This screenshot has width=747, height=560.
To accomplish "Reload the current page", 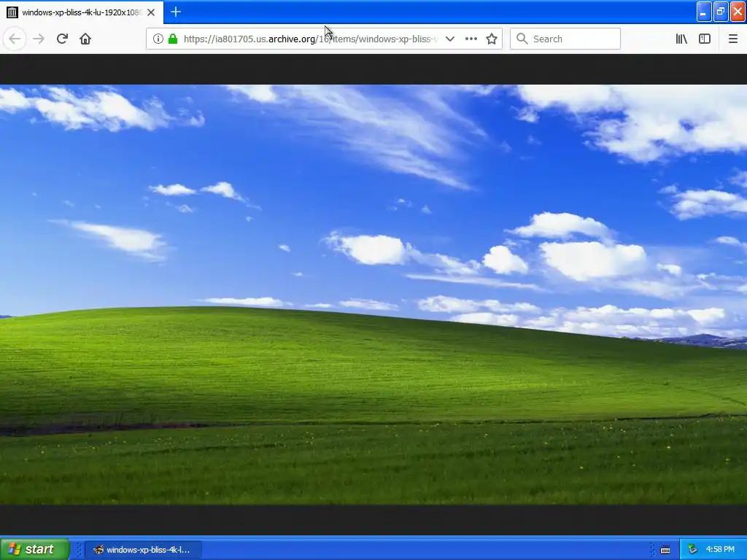I will pos(62,39).
